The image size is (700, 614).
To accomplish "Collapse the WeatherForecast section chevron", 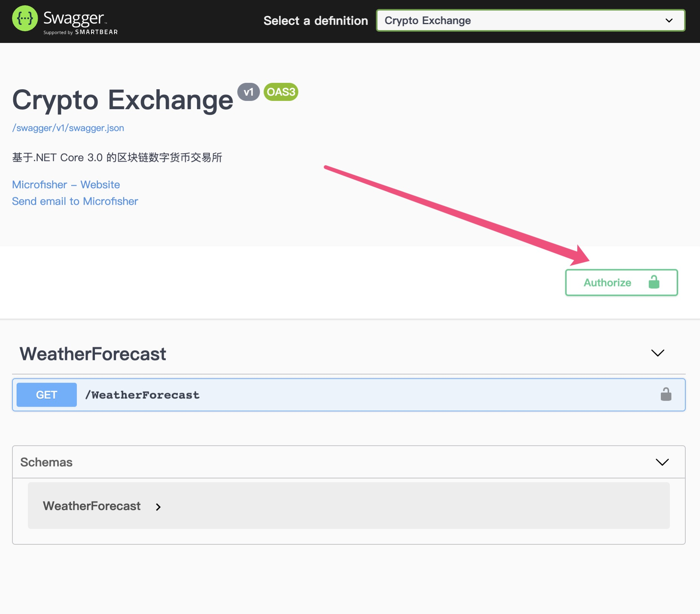I will pos(657,353).
